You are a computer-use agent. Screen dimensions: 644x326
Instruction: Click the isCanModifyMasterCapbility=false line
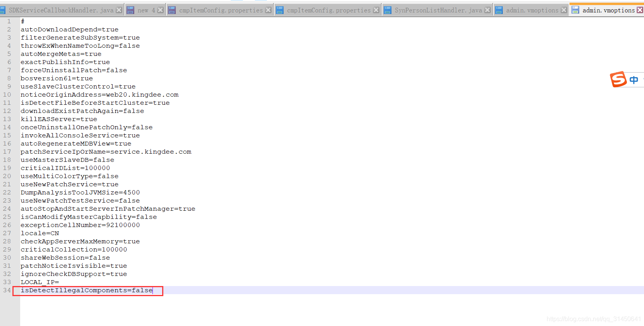(88, 217)
